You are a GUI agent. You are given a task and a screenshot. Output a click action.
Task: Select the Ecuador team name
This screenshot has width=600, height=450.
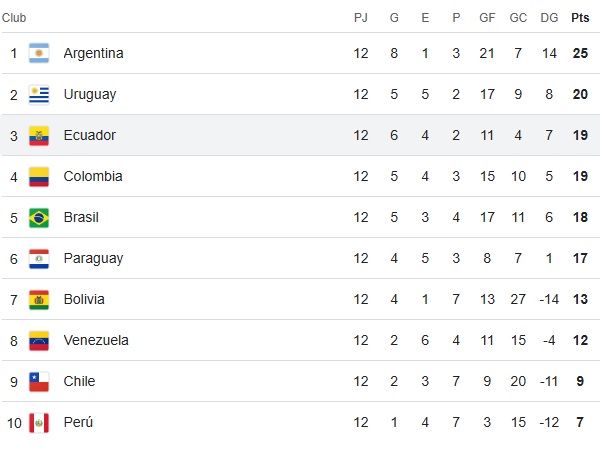[x=89, y=135]
